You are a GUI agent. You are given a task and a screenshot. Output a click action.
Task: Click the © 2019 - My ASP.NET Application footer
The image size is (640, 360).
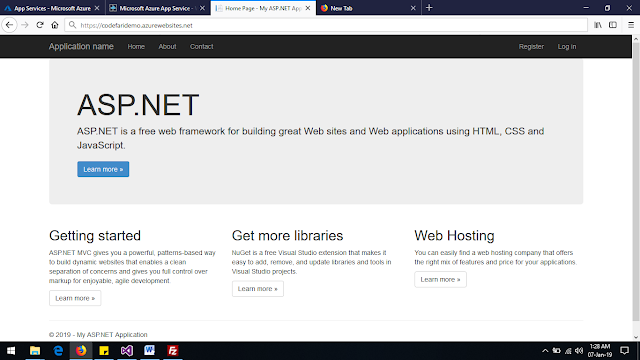coord(98,335)
